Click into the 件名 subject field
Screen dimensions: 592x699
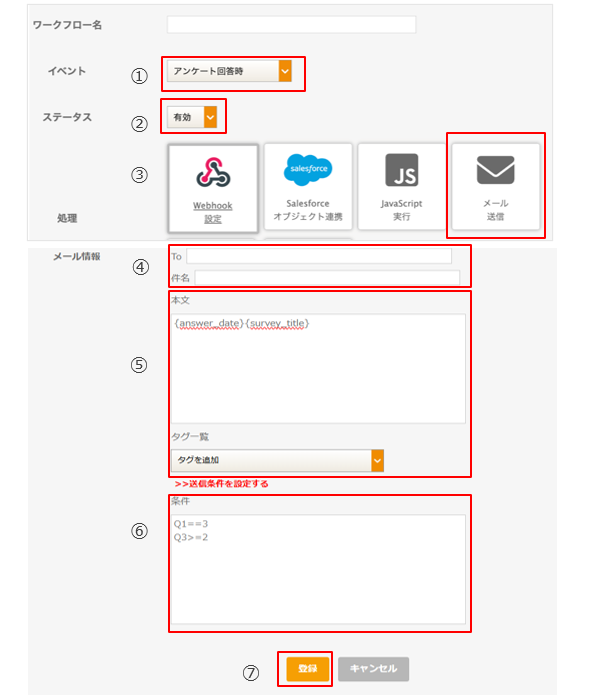327,278
